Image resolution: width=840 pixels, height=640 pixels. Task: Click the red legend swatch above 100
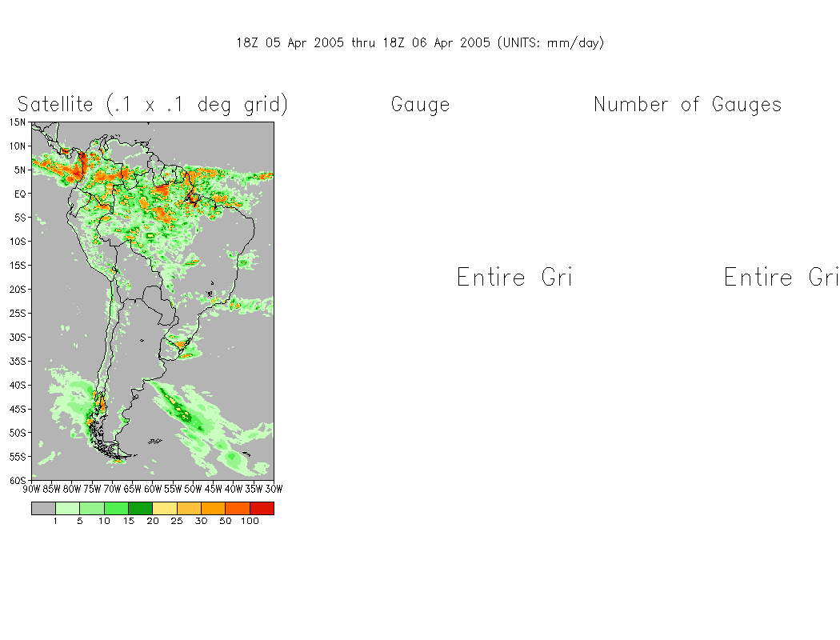(262, 508)
